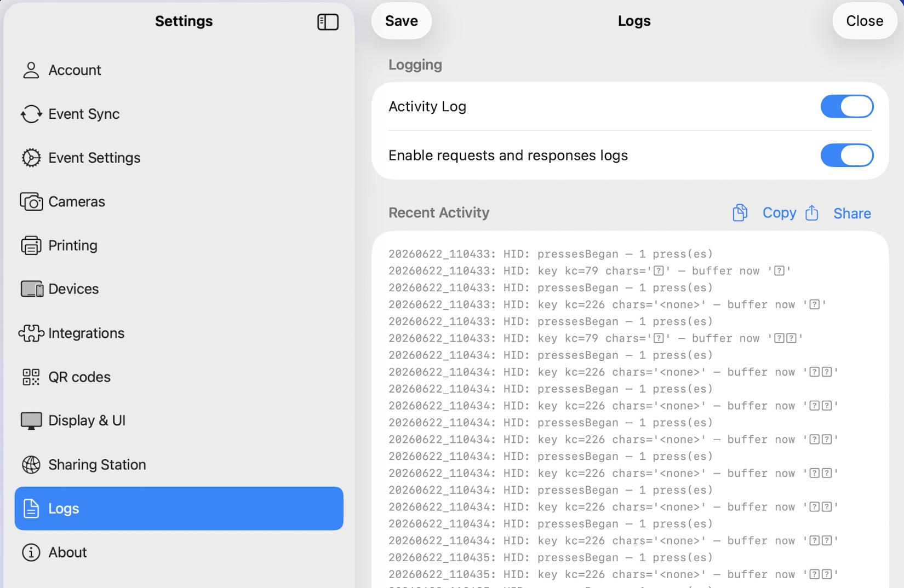Screen dimensions: 904x588
Task: Click the Account person icon
Action: (x=31, y=70)
